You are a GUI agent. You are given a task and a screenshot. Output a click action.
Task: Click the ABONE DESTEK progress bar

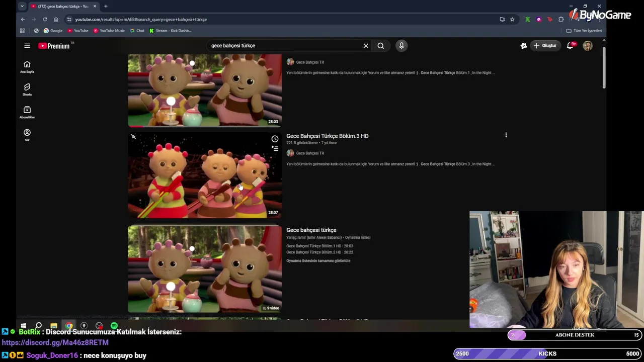[x=575, y=335]
